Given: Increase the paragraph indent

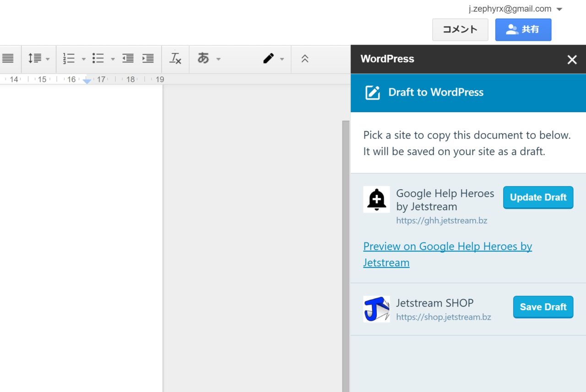Looking at the screenshot, I should (148, 59).
